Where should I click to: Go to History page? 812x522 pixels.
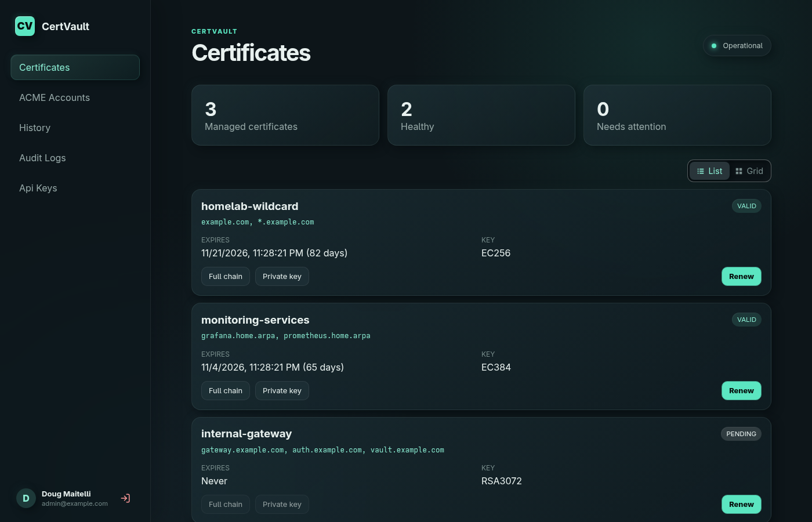coord(75,128)
